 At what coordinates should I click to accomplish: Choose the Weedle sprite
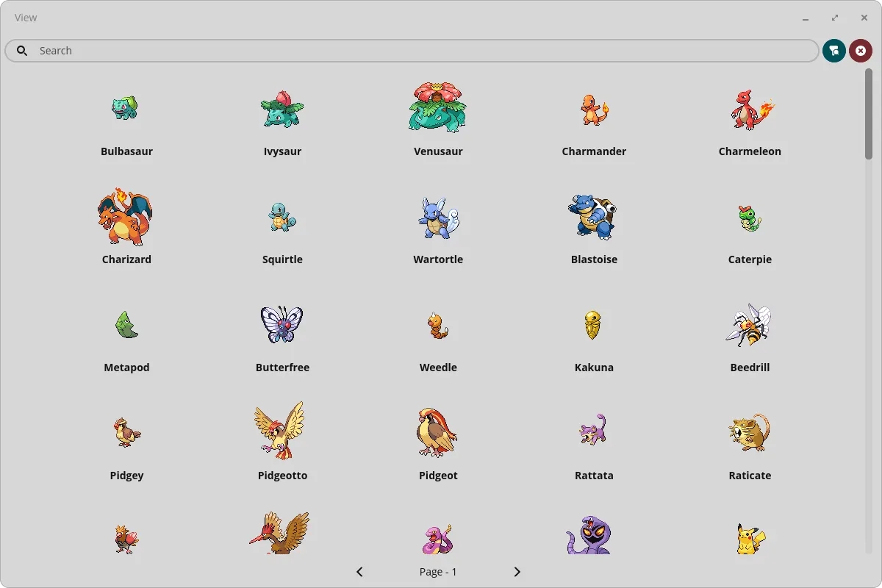point(438,325)
